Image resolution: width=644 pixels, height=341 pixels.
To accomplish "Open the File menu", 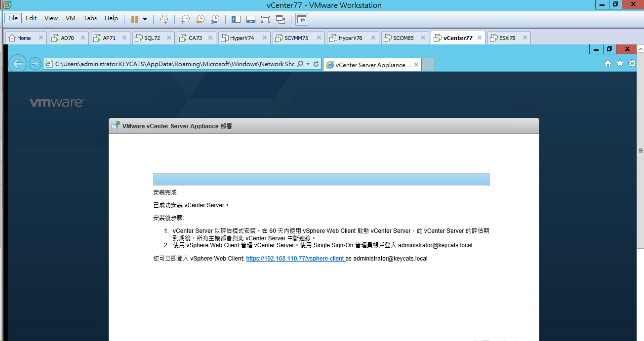I will 13,18.
